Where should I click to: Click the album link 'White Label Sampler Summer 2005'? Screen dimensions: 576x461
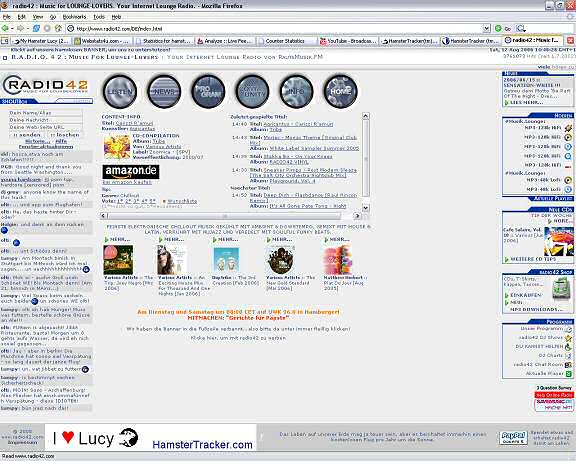tap(314, 148)
